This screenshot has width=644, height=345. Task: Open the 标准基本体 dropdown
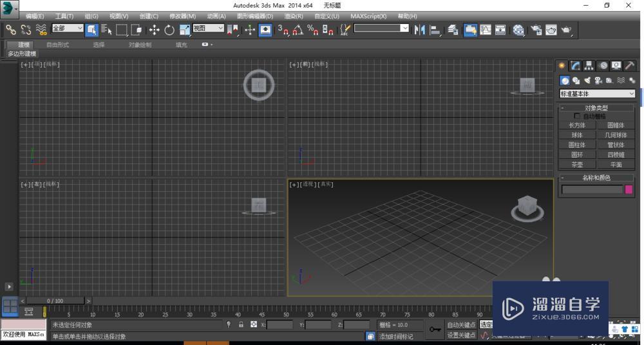(x=597, y=94)
